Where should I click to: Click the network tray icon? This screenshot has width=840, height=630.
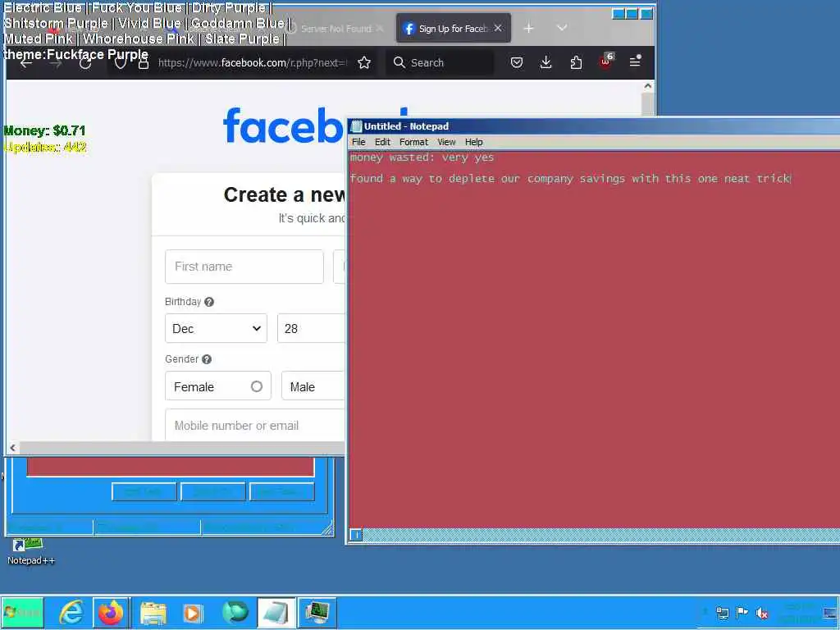(x=722, y=613)
